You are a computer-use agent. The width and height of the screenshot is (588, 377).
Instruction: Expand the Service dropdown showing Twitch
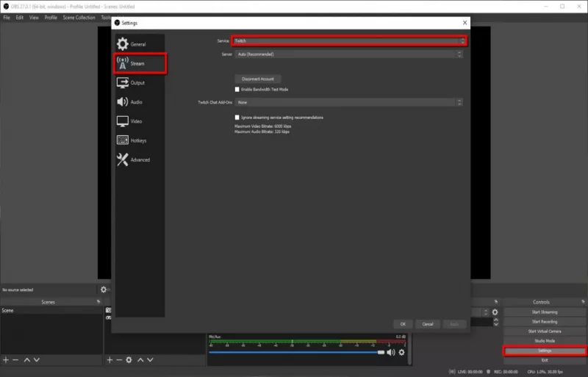[x=348, y=41]
